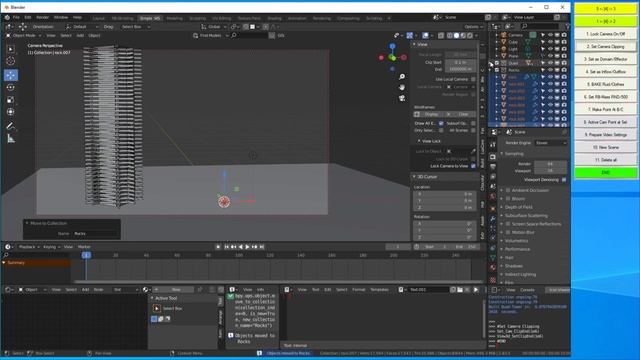
Task: Collapse the Sampling panel
Action: pos(513,154)
